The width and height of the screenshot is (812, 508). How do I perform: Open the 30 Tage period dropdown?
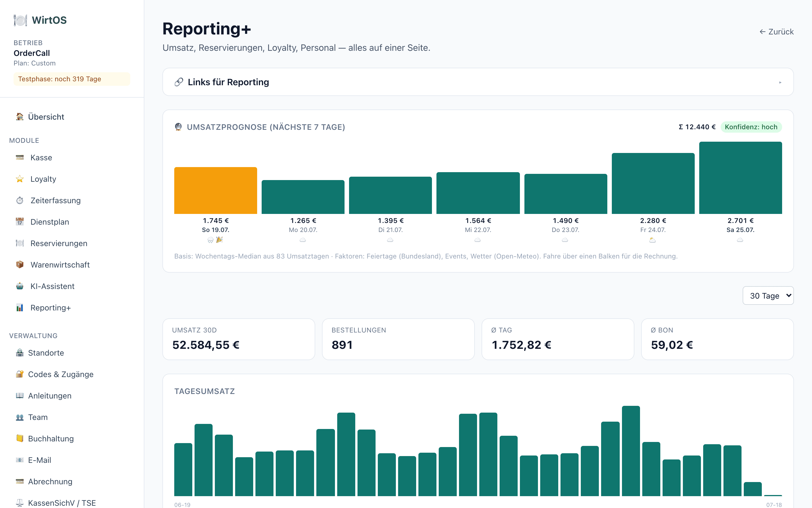pos(768,296)
